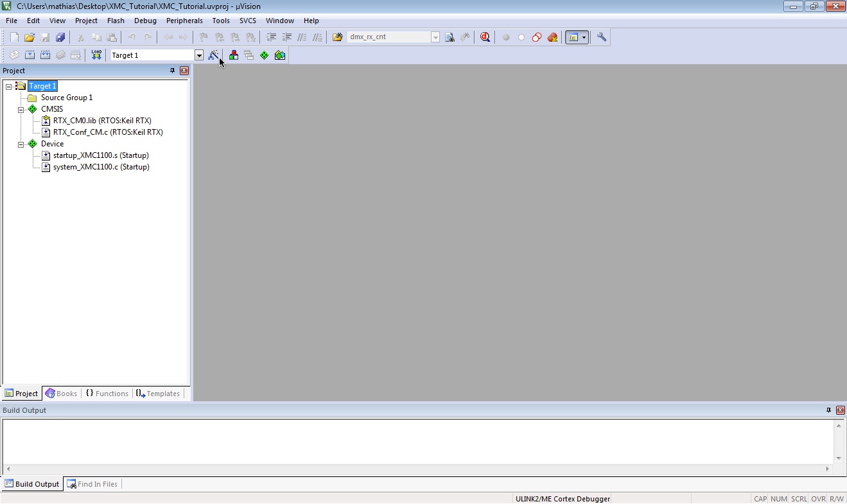Click the find-in-document icon beside search box
This screenshot has width=847, height=504.
coord(450,37)
